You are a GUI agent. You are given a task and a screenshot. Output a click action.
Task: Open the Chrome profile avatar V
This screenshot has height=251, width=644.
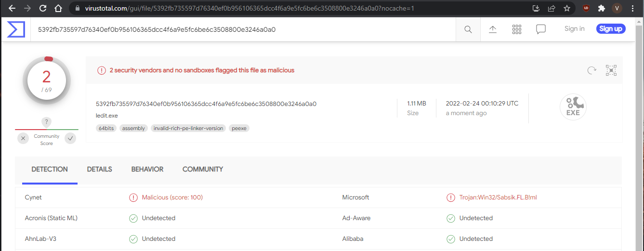pos(617,8)
